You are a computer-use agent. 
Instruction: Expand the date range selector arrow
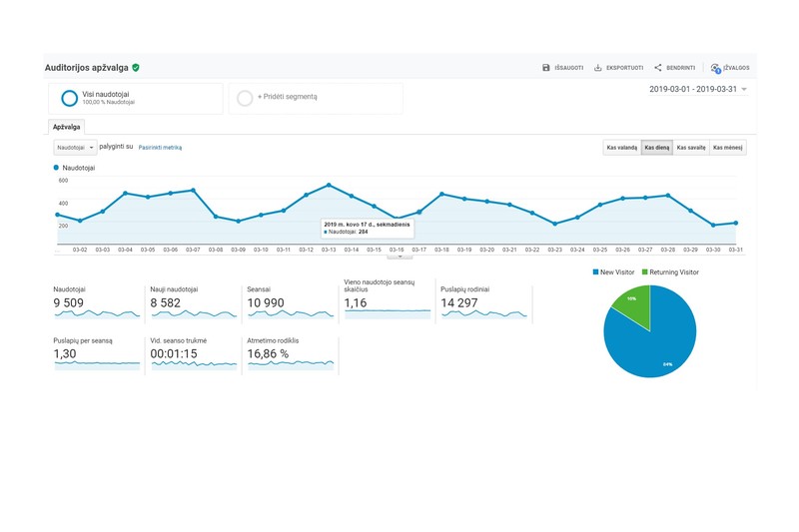coord(744,89)
